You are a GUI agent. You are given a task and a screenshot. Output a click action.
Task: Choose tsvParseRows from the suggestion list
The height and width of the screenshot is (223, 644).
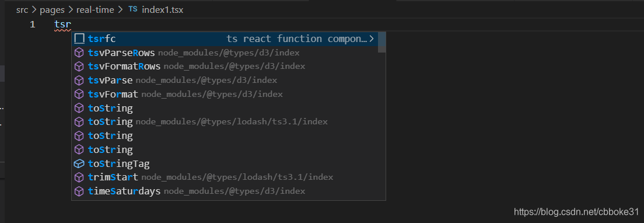[x=225, y=53]
